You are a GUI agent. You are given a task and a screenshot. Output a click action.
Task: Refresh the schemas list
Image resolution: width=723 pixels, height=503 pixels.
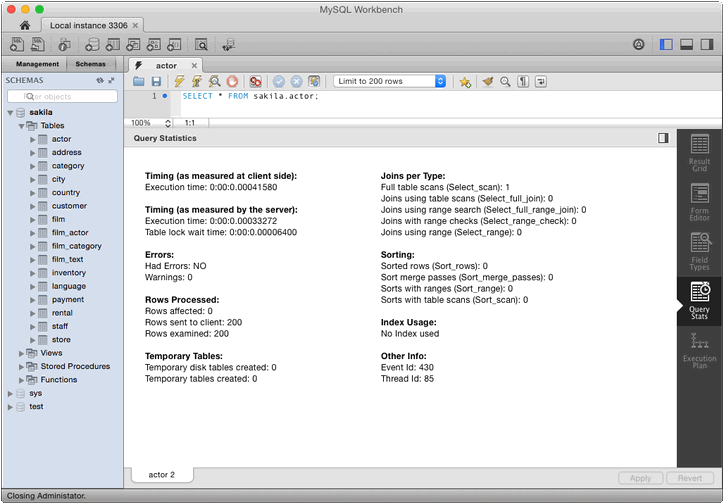coord(100,80)
